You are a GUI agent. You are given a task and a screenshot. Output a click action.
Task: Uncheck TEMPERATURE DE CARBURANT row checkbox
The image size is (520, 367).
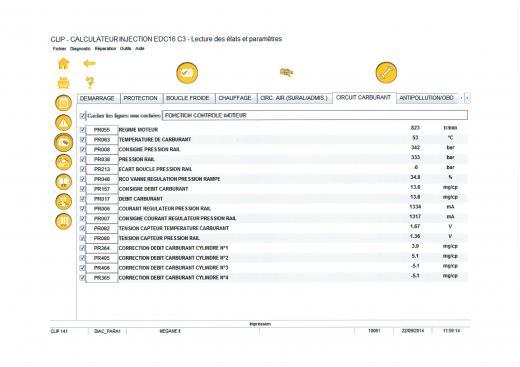[x=83, y=140]
